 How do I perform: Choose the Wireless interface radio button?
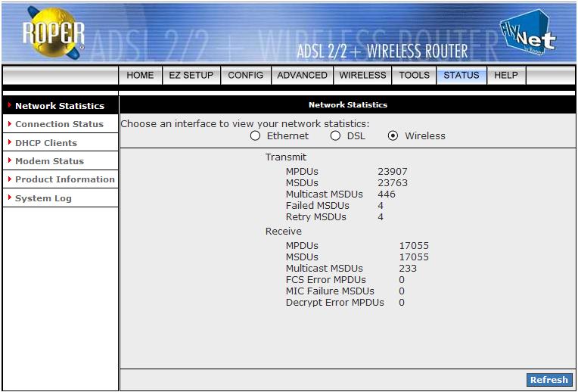pyautogui.click(x=393, y=136)
